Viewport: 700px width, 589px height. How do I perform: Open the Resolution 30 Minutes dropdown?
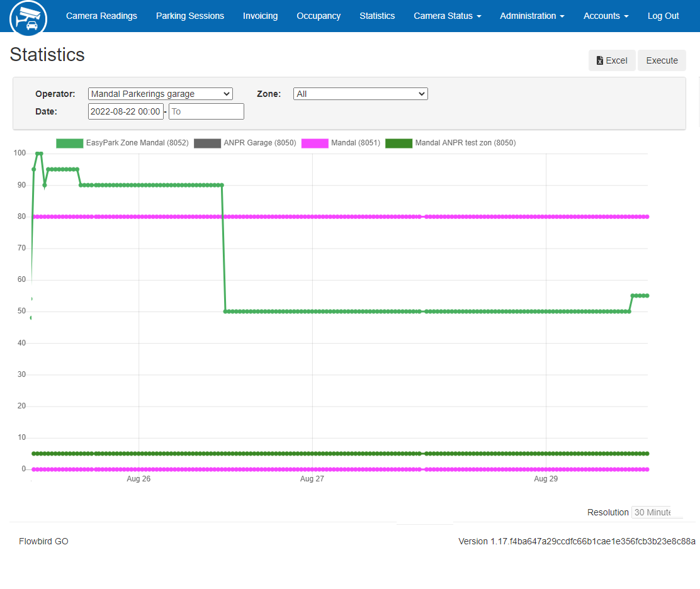click(x=657, y=512)
